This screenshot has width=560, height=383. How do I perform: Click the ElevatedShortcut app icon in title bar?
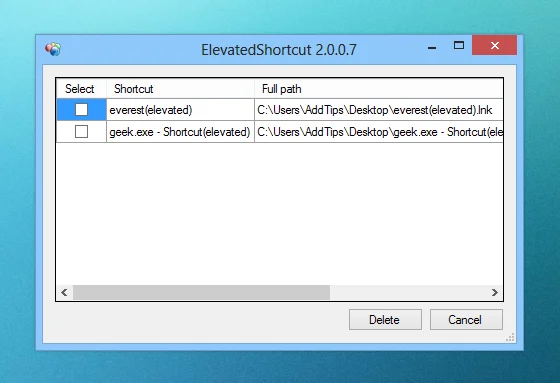pos(53,49)
